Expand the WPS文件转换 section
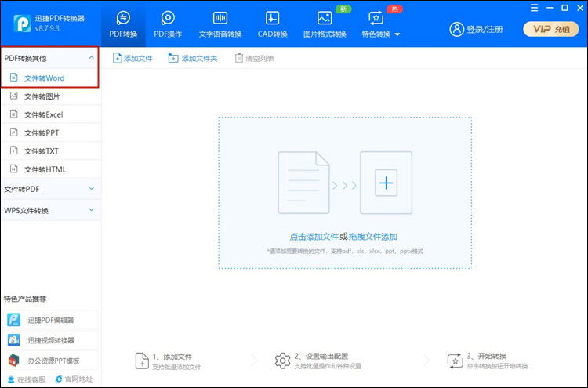Viewport: 588px width, 388px height. [x=51, y=210]
